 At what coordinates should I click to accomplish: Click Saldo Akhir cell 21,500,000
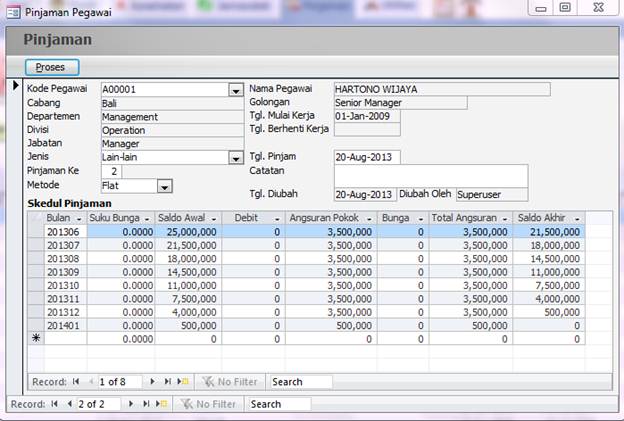pyautogui.click(x=549, y=232)
